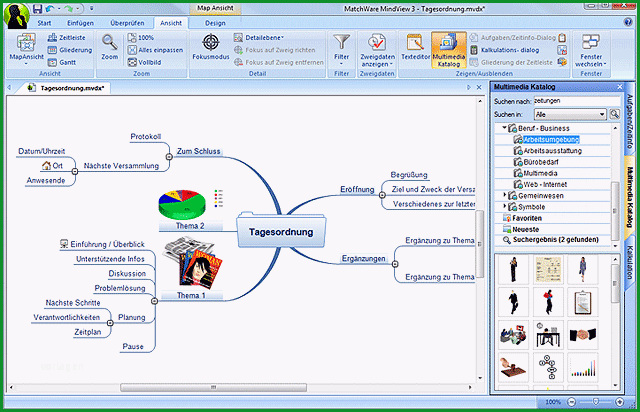This screenshot has width=640, height=412.
Task: Click the undo arrow in quick access toolbar
Action: pyautogui.click(x=50, y=8)
